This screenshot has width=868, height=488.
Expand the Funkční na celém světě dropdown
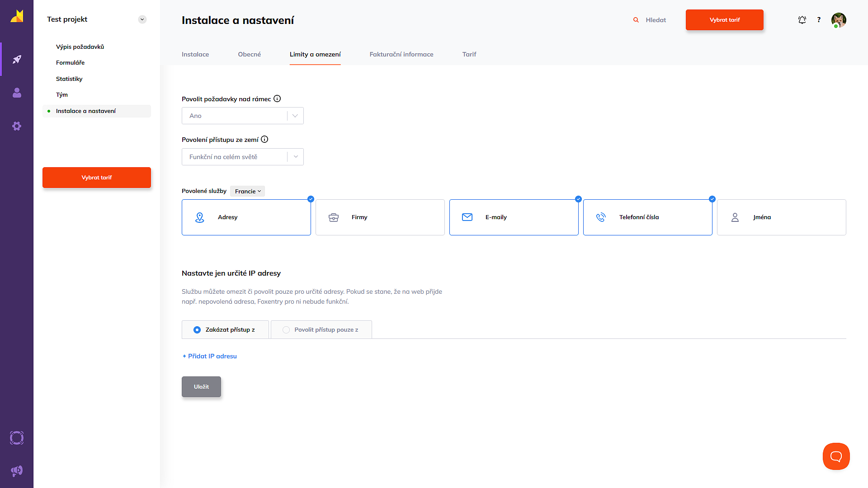[x=242, y=157]
